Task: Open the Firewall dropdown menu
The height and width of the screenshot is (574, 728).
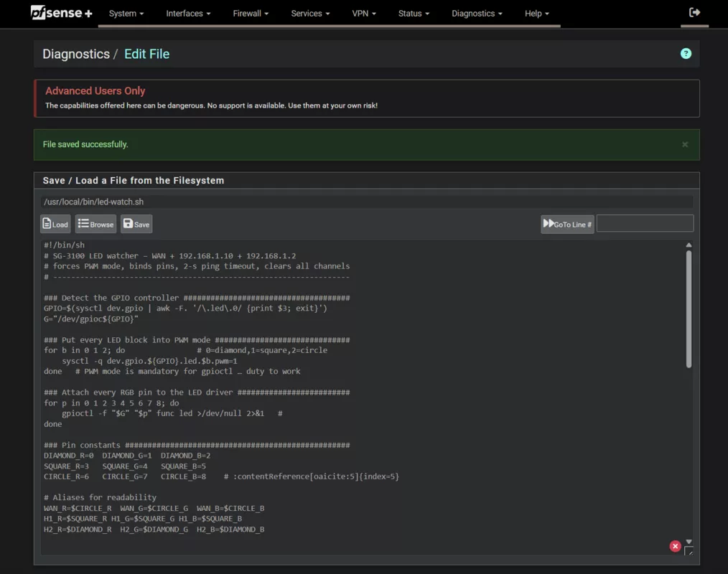Action: tap(251, 14)
